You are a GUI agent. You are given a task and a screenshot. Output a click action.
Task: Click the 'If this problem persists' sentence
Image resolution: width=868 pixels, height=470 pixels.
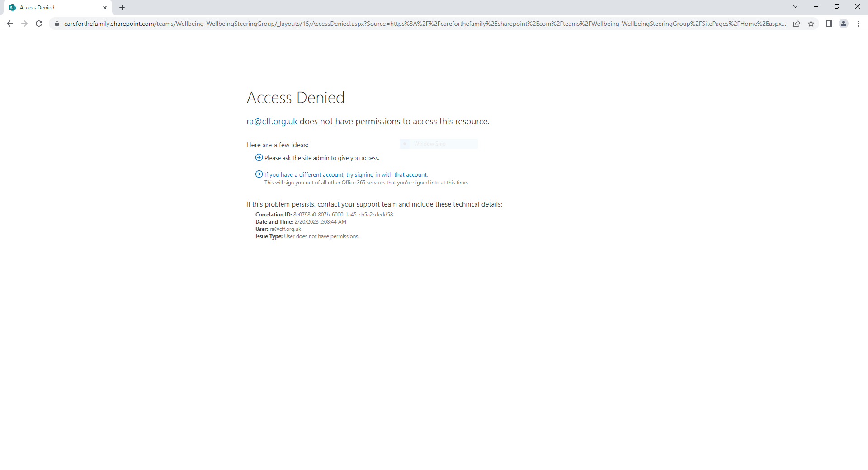point(374,204)
